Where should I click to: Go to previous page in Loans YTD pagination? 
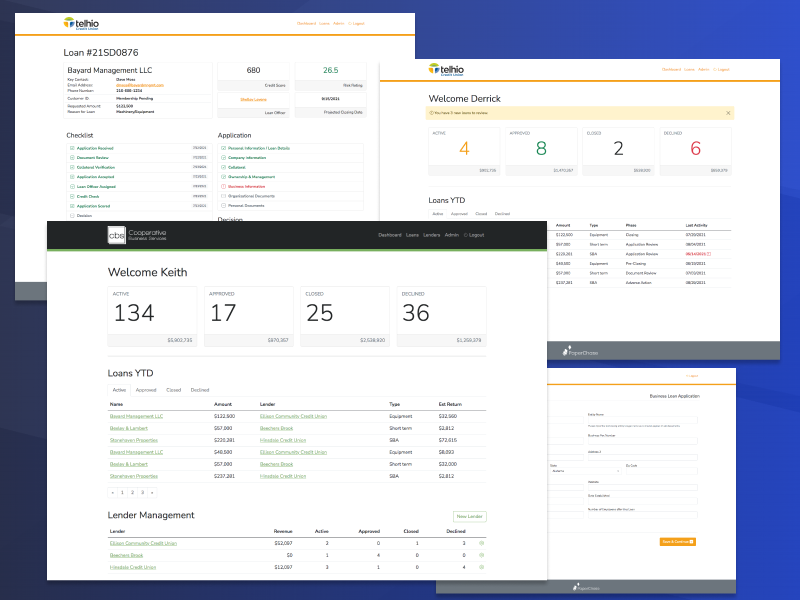(x=113, y=492)
